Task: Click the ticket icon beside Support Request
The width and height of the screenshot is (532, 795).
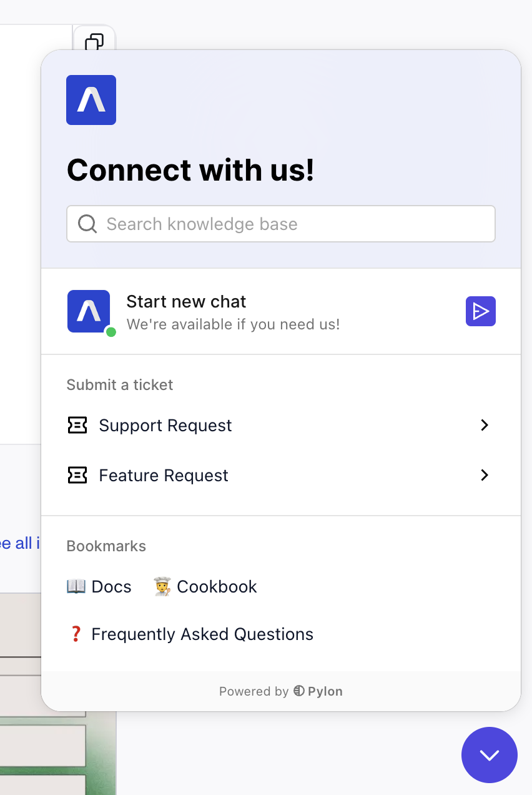Action: pos(77,426)
